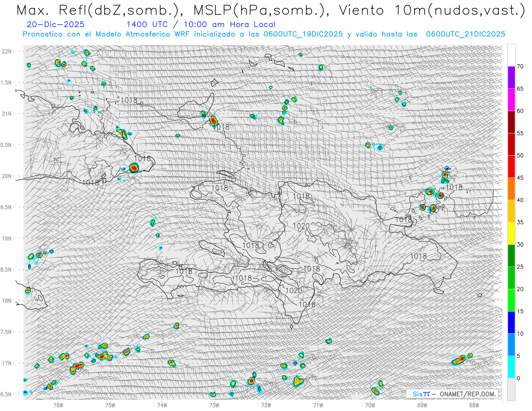Viewport: 532px width, 411px height.
Task: Click the colorbar value 25
Action: (520, 266)
